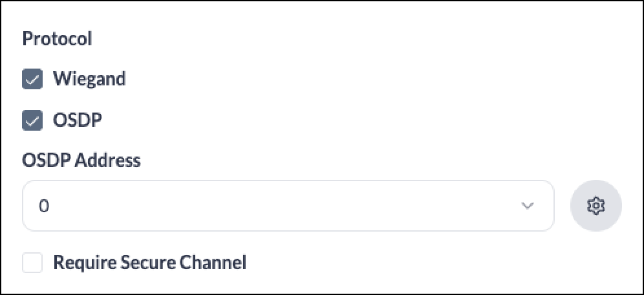644x295 pixels.
Task: Click the cog beside the address dropdown
Action: (x=596, y=206)
